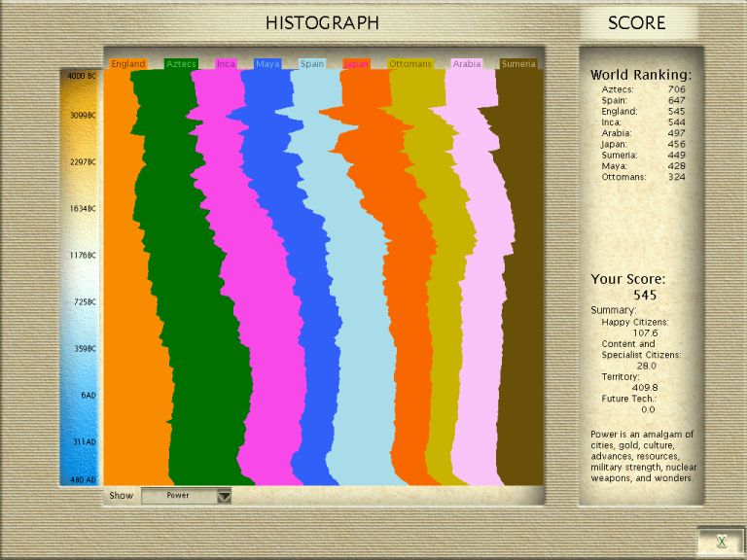Click the 480 AD timeline marker
747x560 pixels.
[x=81, y=479]
